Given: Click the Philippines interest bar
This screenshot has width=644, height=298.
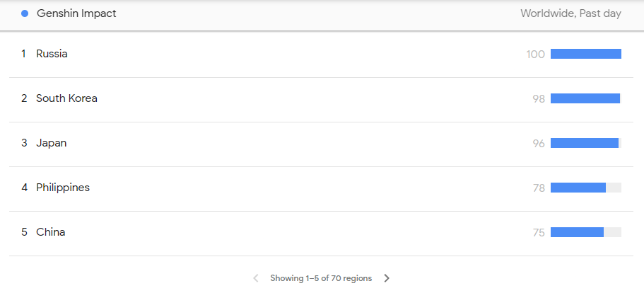Looking at the screenshot, I should [x=578, y=188].
